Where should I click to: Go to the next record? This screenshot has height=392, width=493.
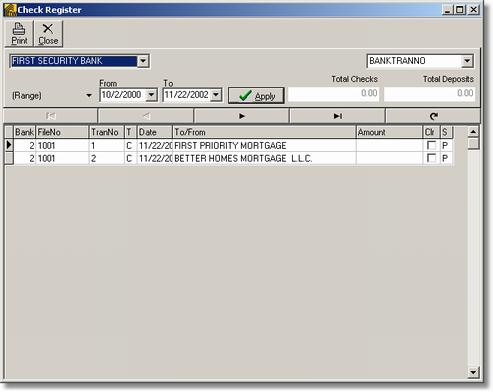(242, 116)
